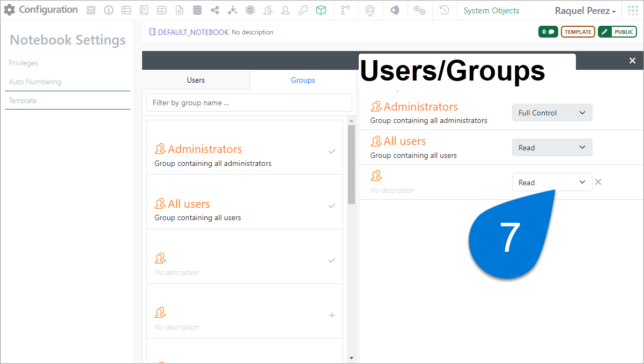Viewport: 644px width, 364px height.
Task: Click the notebook icon beside DEFAULT_NOTEBOOK
Action: click(x=152, y=32)
